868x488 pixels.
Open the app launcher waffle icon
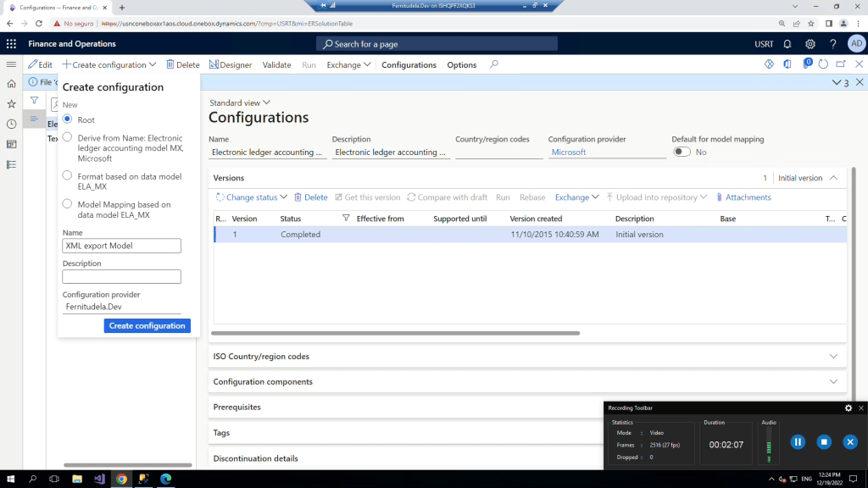[11, 44]
